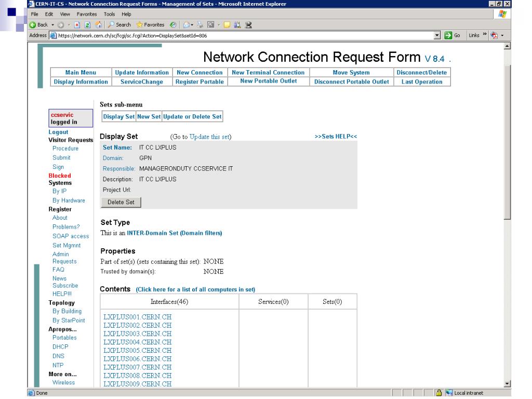Open the Main Menu link
This screenshot has width=532, height=399.
81,73
